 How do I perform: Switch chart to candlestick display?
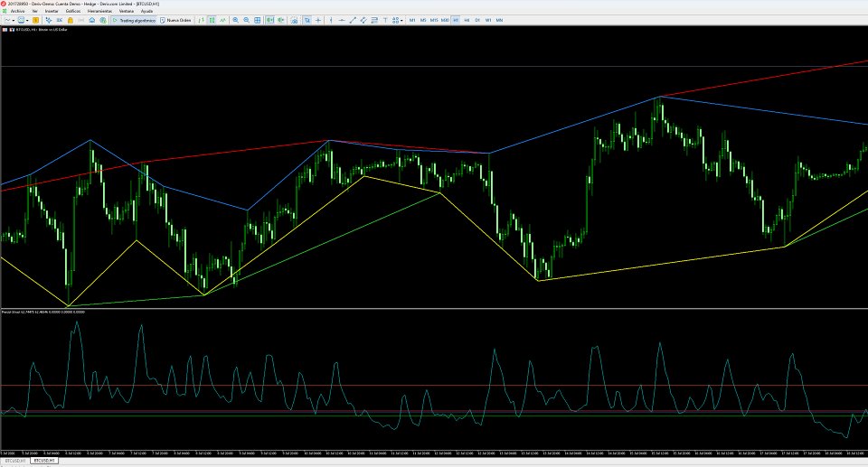tap(212, 20)
